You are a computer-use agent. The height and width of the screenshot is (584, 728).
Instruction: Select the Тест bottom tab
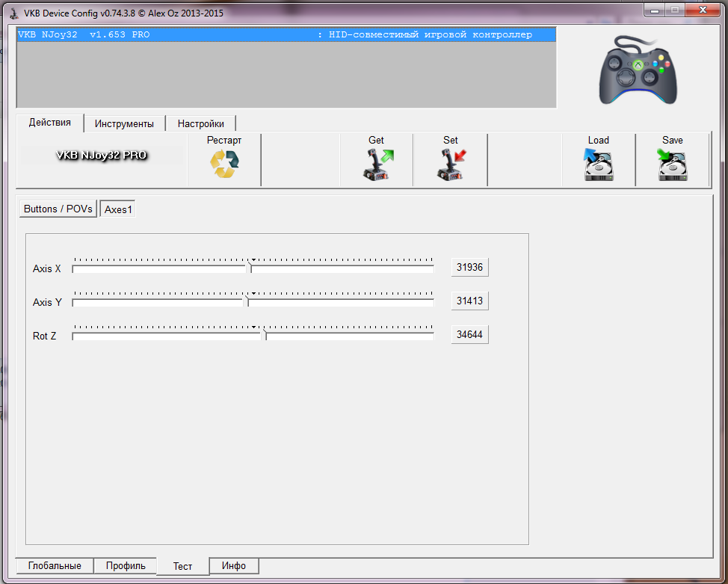(182, 566)
